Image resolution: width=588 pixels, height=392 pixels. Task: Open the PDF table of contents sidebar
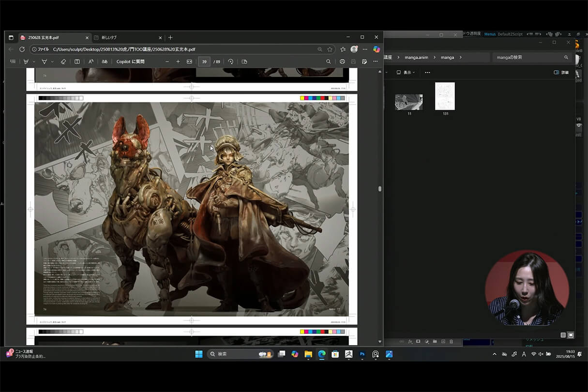tap(13, 61)
